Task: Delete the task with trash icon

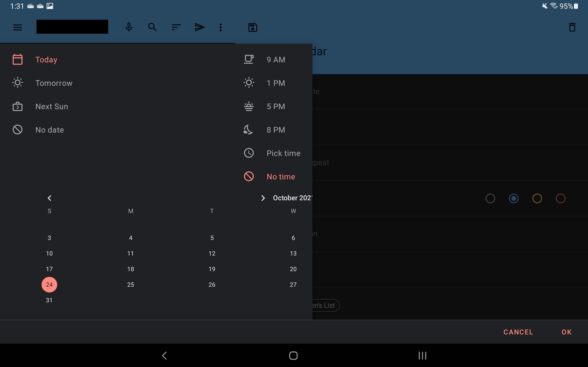Action: click(x=572, y=27)
